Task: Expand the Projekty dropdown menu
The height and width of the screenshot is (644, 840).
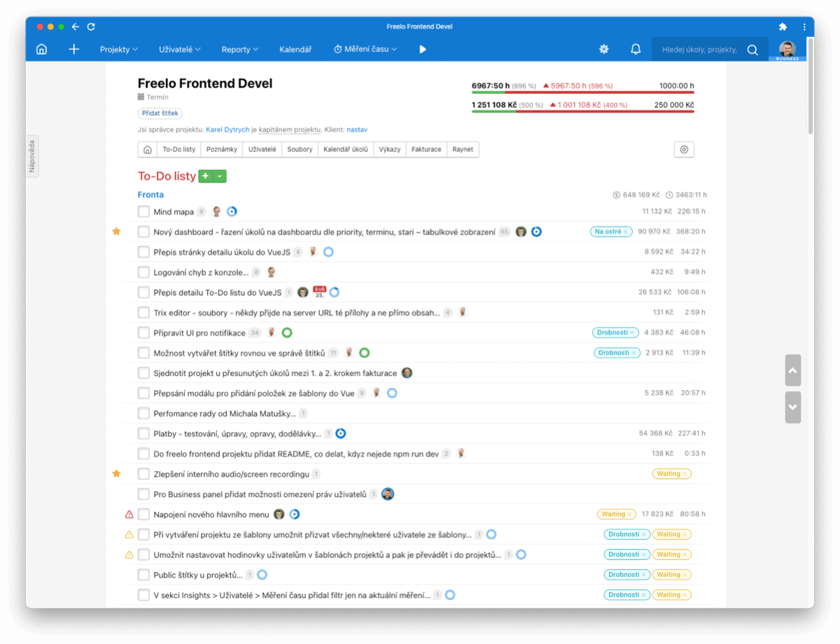Action: pos(119,50)
